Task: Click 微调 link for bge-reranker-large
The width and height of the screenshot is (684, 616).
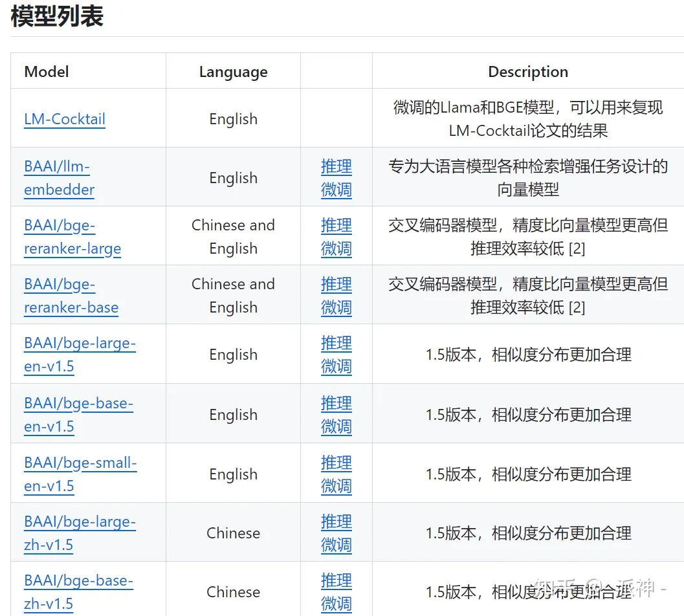Action: tap(336, 248)
